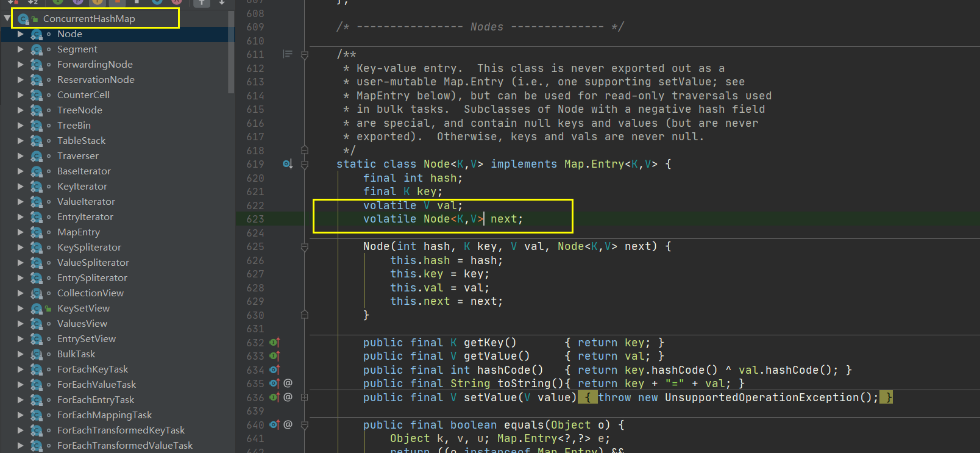Click the folded opening brace after setValue

pyautogui.click(x=588, y=398)
